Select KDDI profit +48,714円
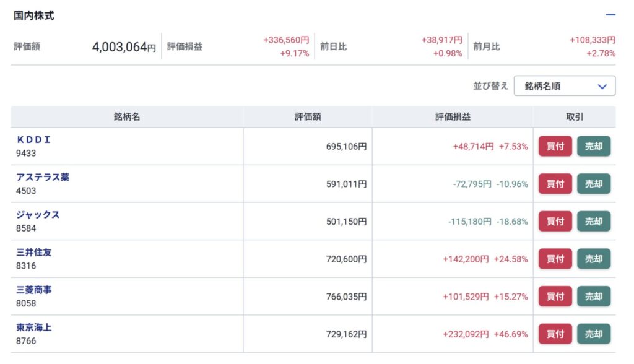The image size is (634, 364). click(474, 147)
